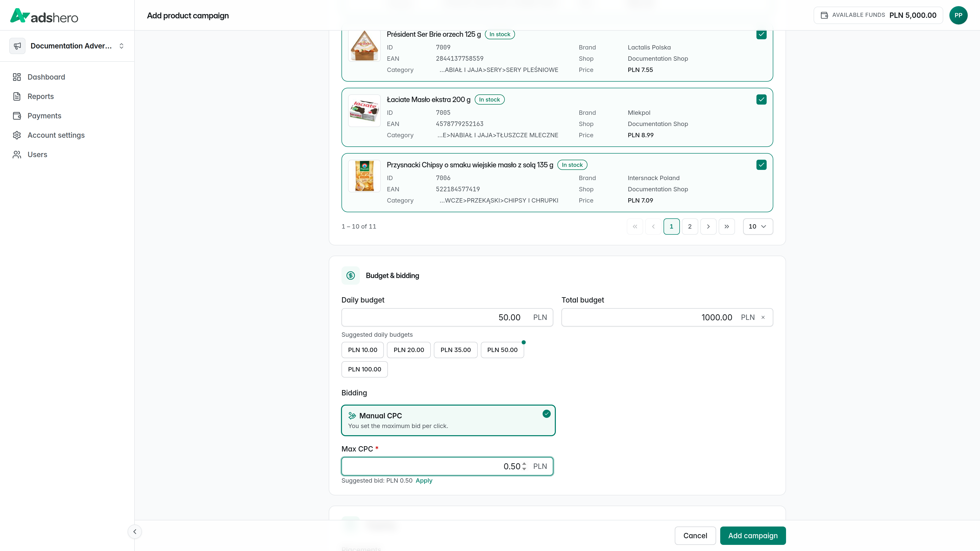Viewport: 980px width, 551px height.
Task: Click the adshero logo
Action: click(44, 16)
